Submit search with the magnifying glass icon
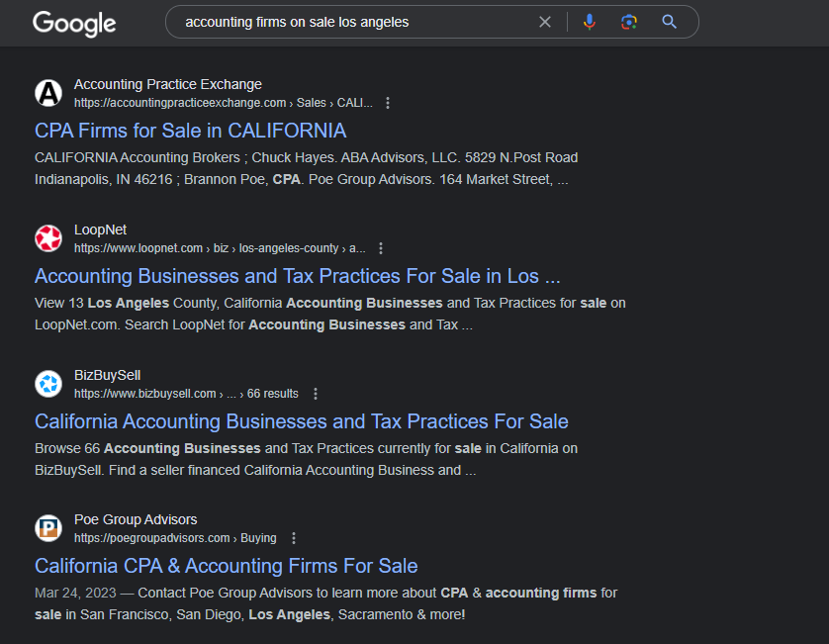This screenshot has width=829, height=644. pyautogui.click(x=670, y=22)
